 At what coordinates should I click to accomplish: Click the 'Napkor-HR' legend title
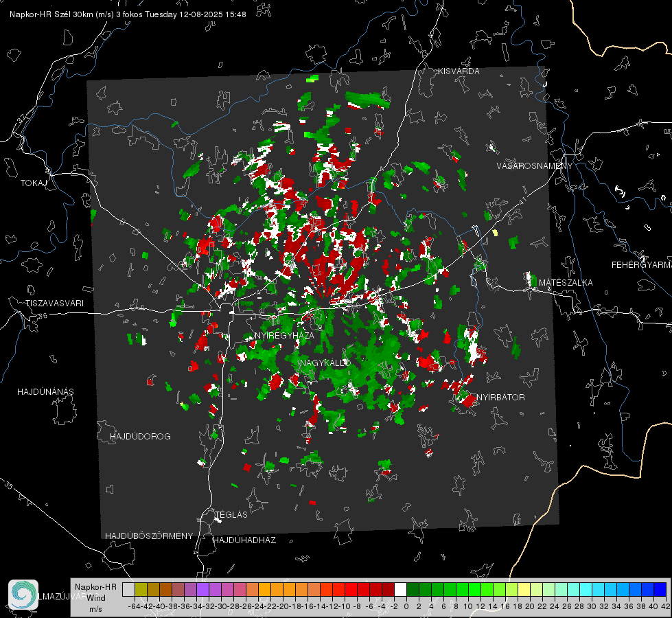coord(95,587)
